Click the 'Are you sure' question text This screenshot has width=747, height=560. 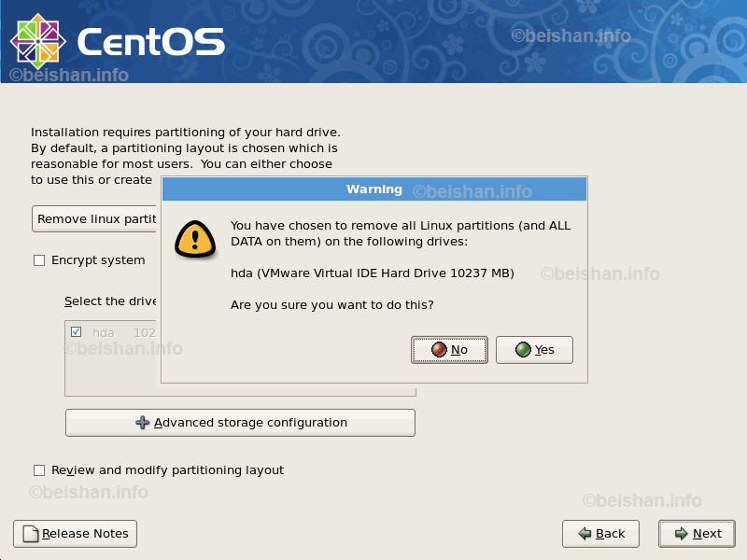click(x=331, y=305)
